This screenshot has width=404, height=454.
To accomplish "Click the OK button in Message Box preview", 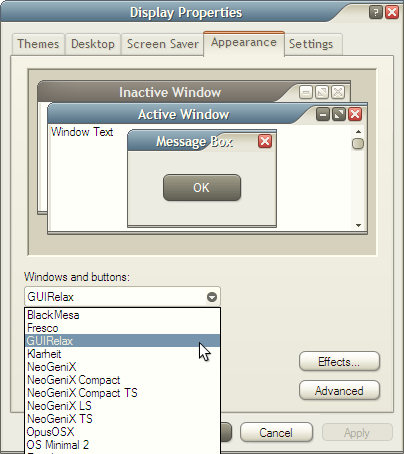I will coord(202,187).
